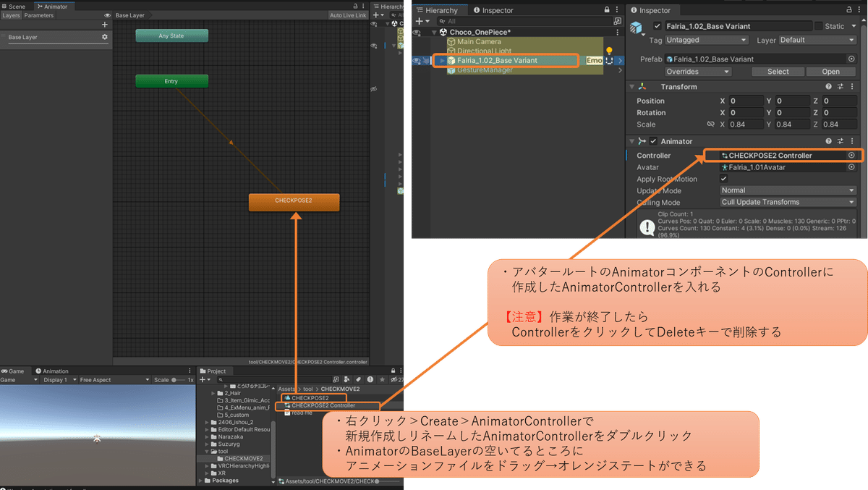Click Project search-by-type icon
Screen dimensions: 868x490
tap(347, 379)
